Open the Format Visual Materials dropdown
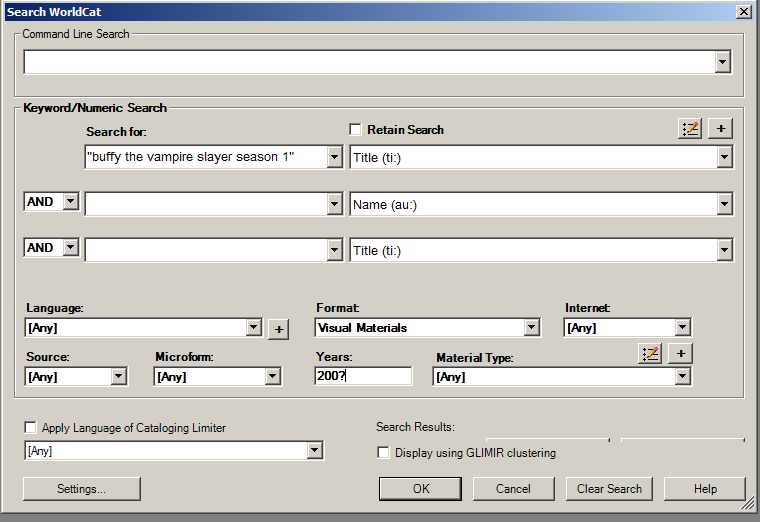The height and width of the screenshot is (522, 760). pos(532,328)
